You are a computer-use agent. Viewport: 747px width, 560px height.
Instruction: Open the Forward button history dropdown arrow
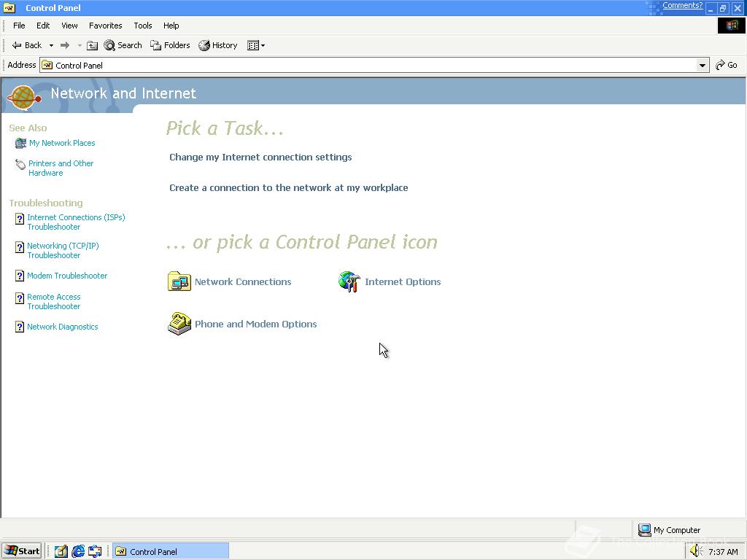pyautogui.click(x=80, y=45)
